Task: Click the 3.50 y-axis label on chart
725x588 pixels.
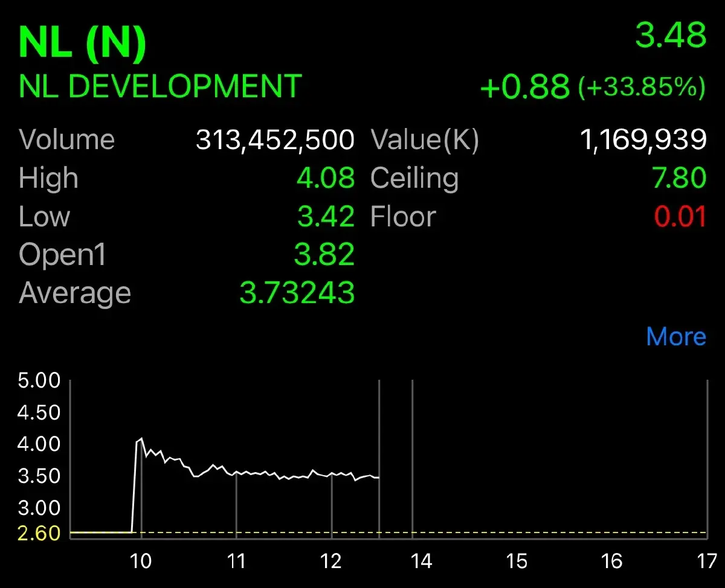Action: click(39, 476)
